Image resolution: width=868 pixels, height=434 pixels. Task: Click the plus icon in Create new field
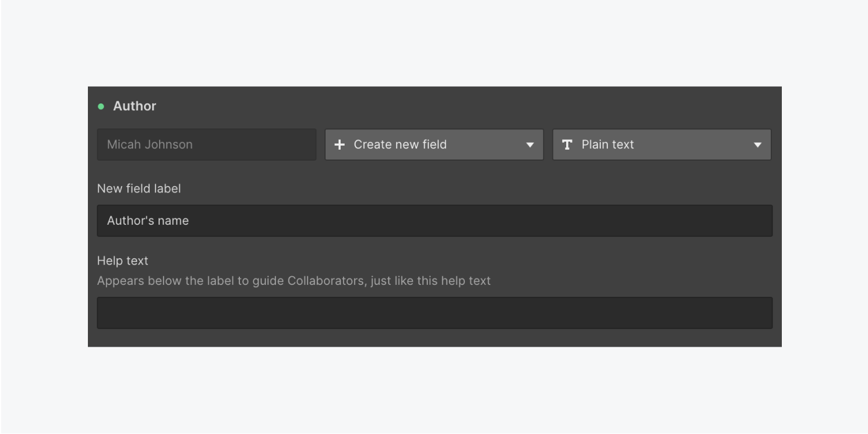tap(339, 144)
